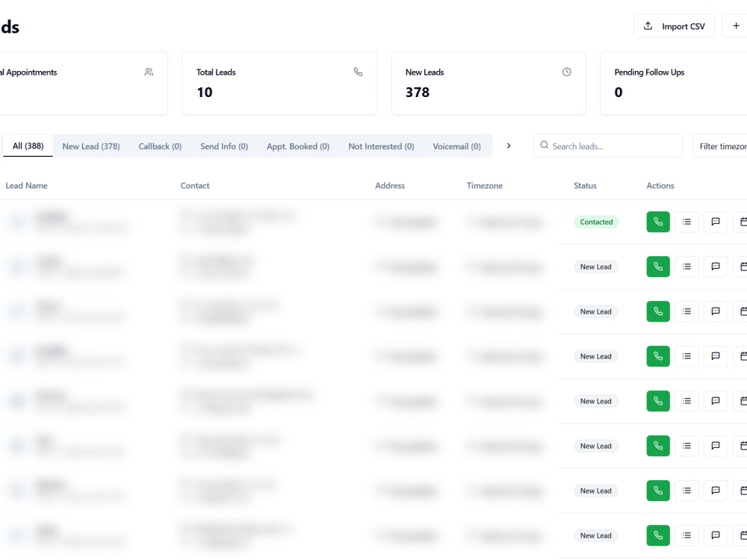The width and height of the screenshot is (747, 560).
Task: Click New Lead badge in second table row
Action: 596,267
